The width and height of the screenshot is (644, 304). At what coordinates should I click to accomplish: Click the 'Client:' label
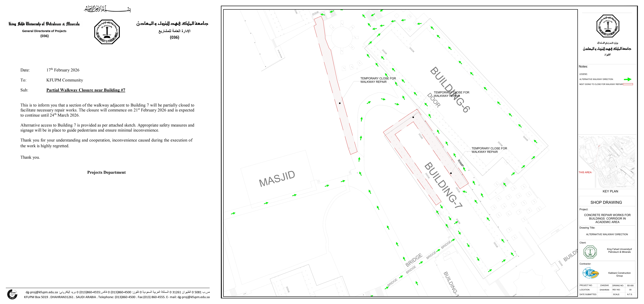(583, 243)
